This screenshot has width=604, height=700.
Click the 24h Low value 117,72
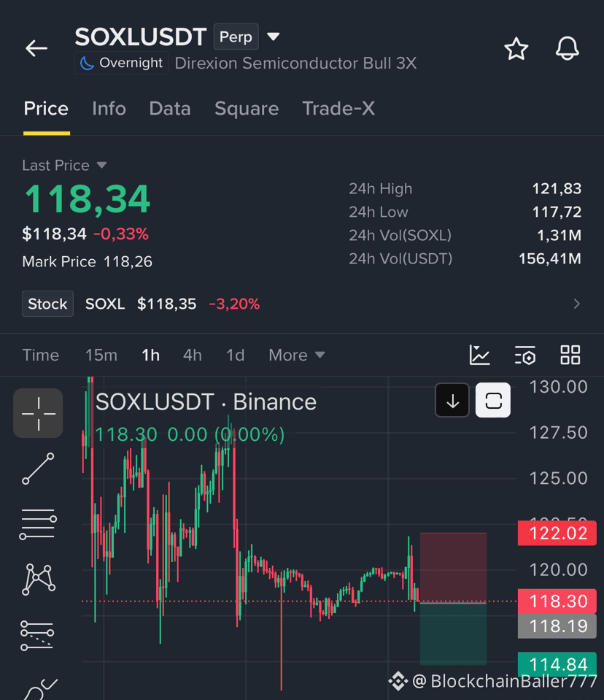557,212
